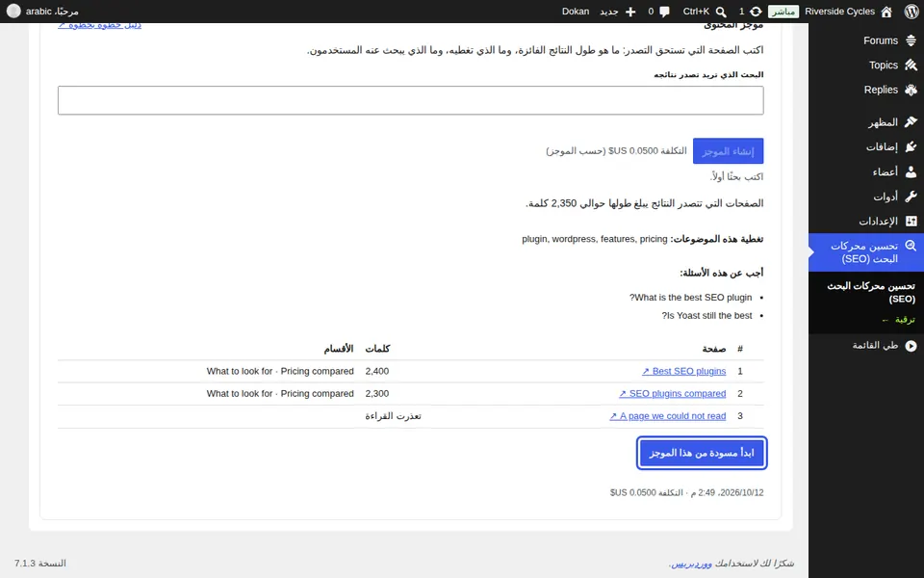Click the plus icon for new content
The width and height of the screenshot is (924, 578).
click(629, 12)
